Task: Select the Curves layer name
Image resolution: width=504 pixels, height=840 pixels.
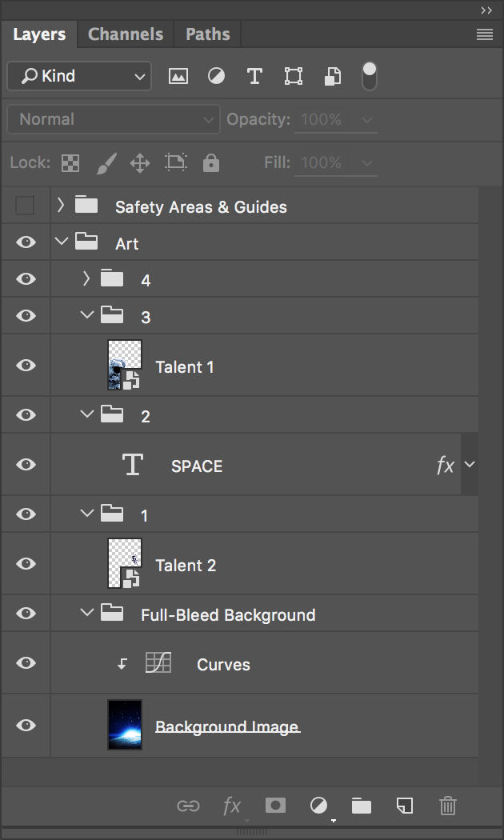Action: point(223,665)
